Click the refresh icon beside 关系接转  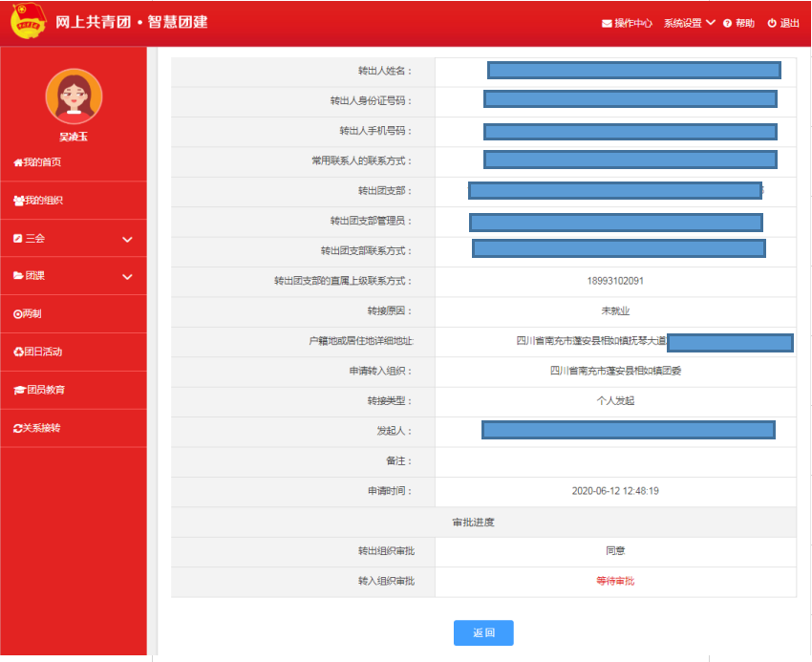click(18, 429)
